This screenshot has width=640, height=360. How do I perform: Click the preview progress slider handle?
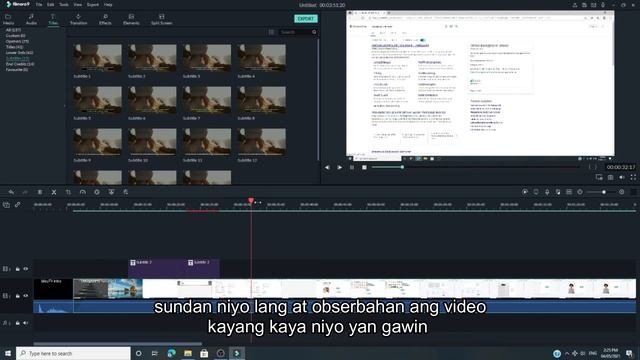(x=402, y=167)
